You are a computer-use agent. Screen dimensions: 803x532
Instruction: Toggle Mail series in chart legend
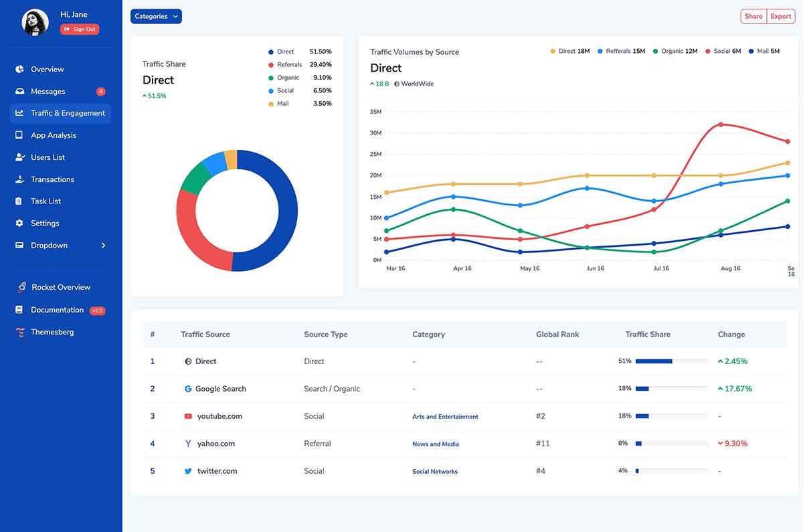(764, 51)
